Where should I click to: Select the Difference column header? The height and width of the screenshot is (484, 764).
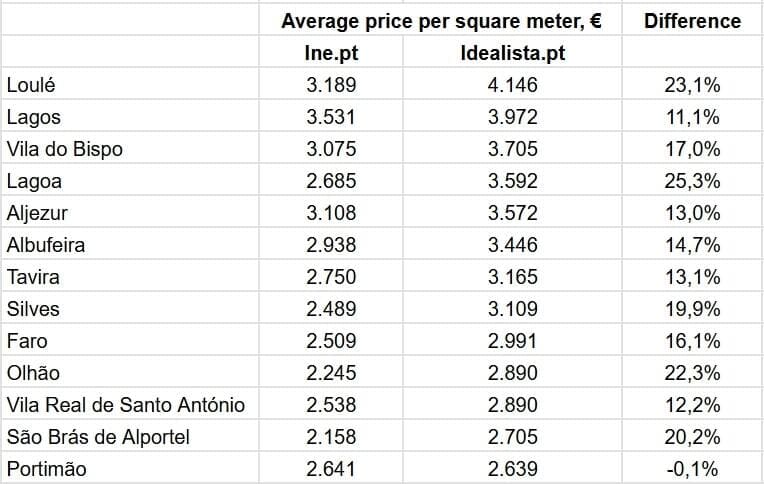(x=692, y=21)
